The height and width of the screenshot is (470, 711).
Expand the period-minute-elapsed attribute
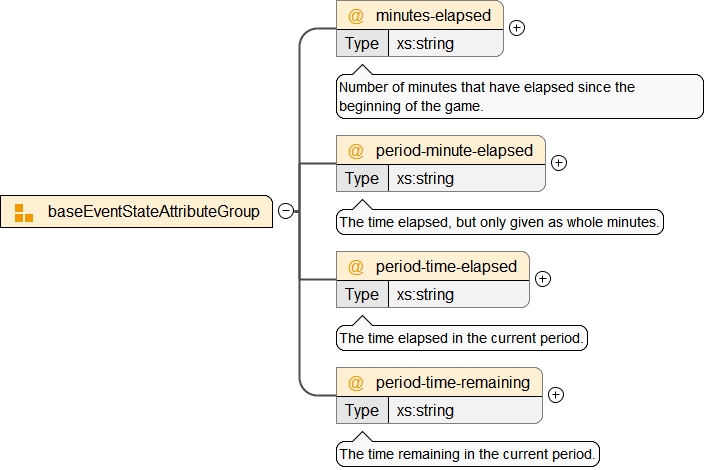pyautogui.click(x=559, y=163)
